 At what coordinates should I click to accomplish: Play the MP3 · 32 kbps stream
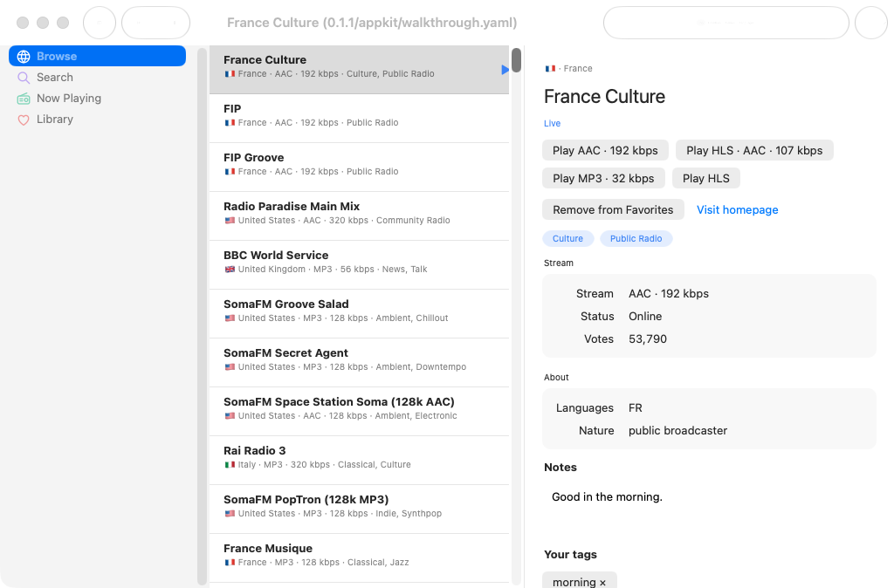click(x=603, y=178)
